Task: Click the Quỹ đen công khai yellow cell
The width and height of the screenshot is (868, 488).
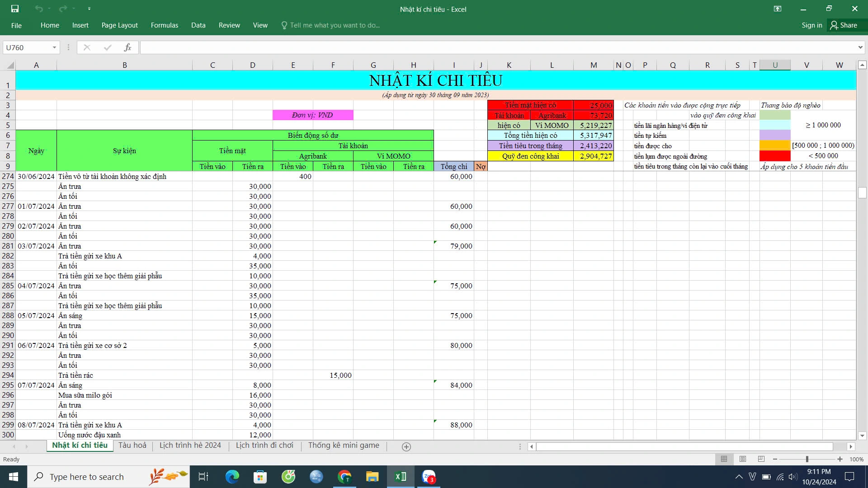Action: (x=530, y=156)
